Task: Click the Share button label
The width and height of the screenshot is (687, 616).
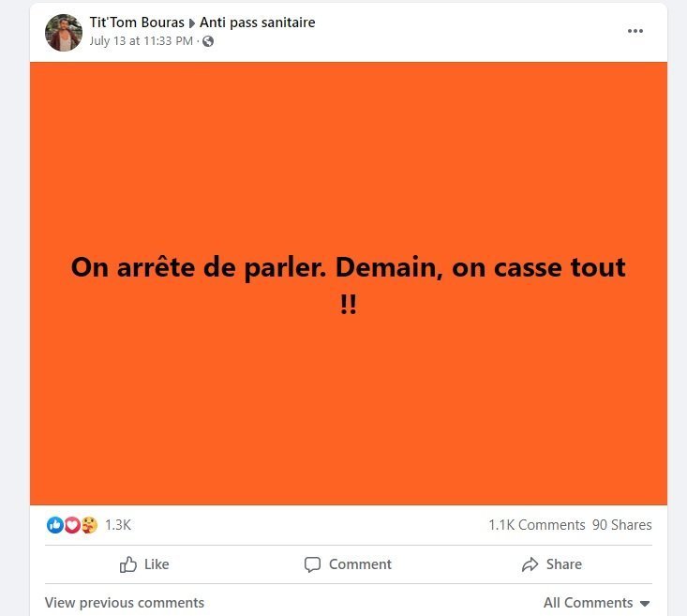Action: pyautogui.click(x=564, y=564)
